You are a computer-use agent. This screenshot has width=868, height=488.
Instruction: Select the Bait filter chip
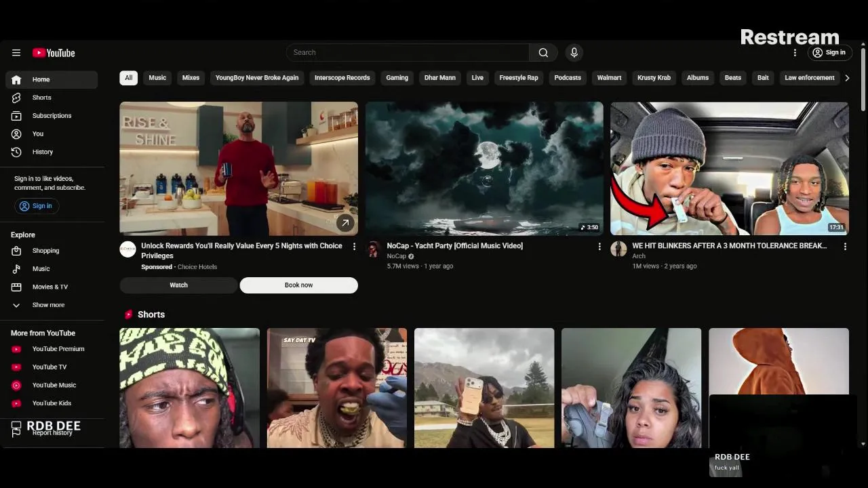tap(763, 78)
